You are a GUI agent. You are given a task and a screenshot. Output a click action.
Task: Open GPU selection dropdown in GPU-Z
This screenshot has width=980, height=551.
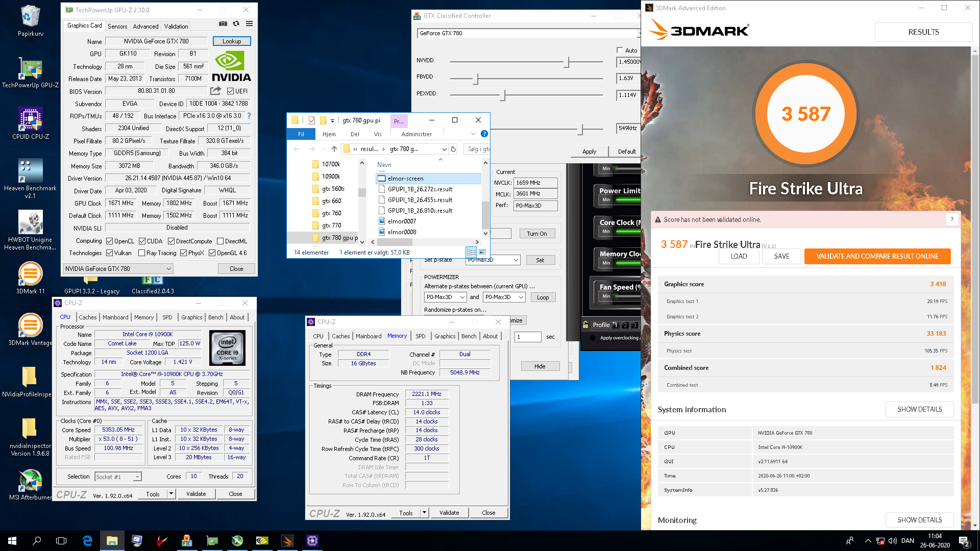pos(118,268)
